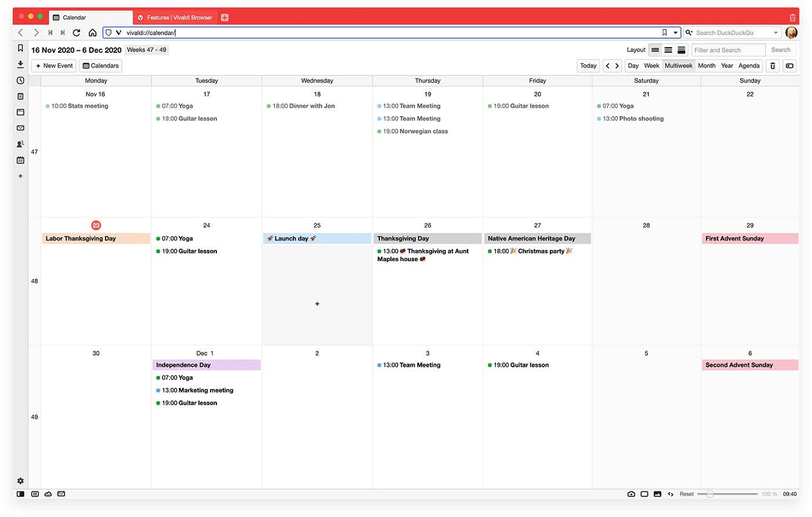Toggle image loading from the status bar
Screen dimensions: 812x517
click(x=657, y=494)
